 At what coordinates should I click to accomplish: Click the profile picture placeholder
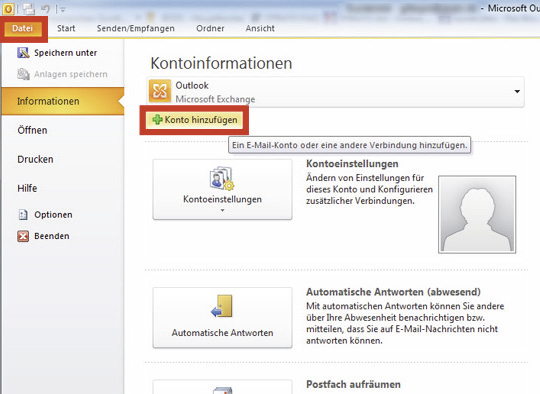click(x=477, y=215)
